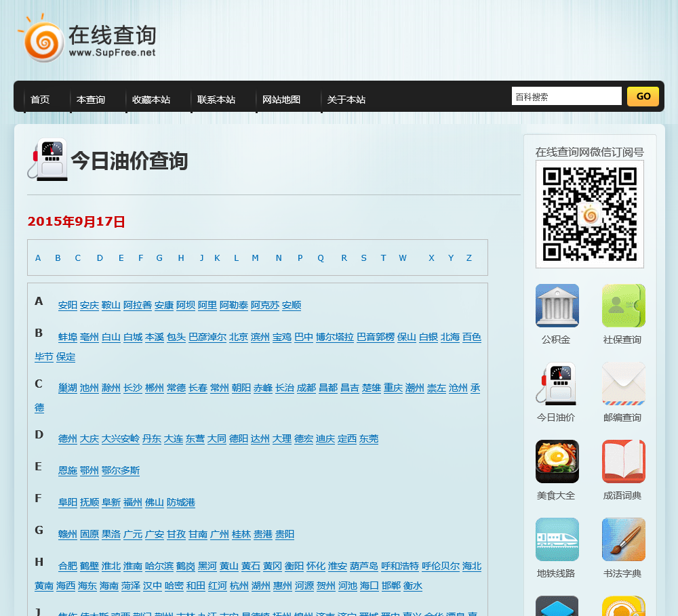Open 本查询 navigation item

pyautogui.click(x=91, y=100)
